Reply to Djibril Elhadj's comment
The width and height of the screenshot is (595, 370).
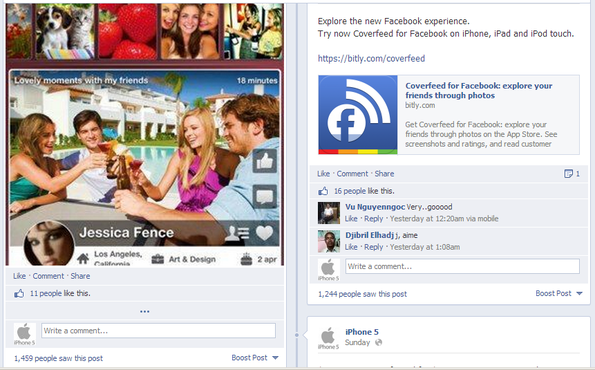click(373, 247)
